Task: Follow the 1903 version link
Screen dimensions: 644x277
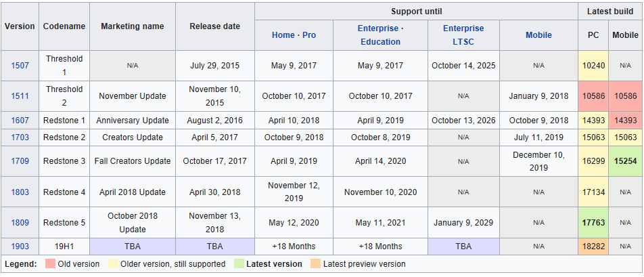Action: tap(20, 247)
